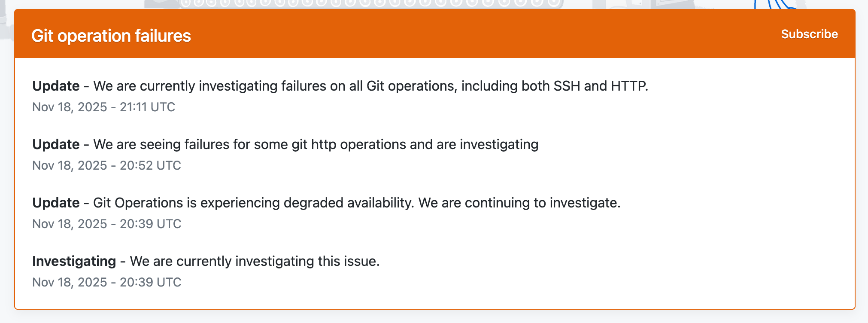868x323 pixels.
Task: Click the timestamp under the degraded availability update
Action: pyautogui.click(x=106, y=224)
